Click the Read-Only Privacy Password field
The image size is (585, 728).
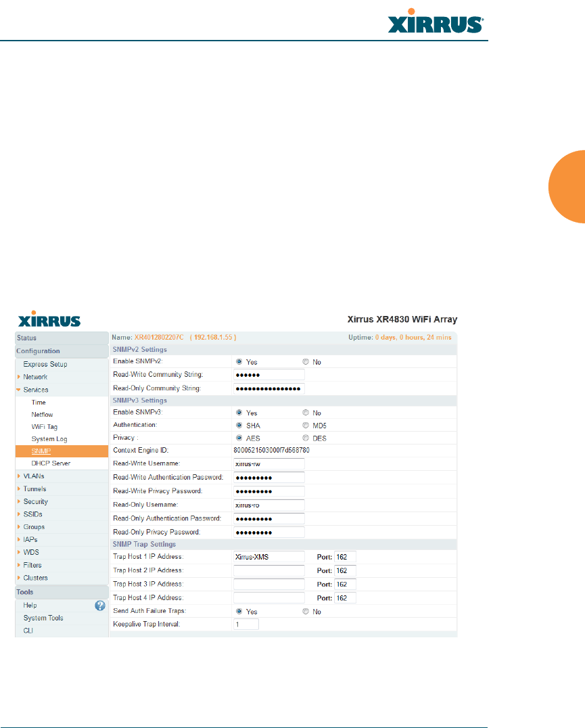269,532
